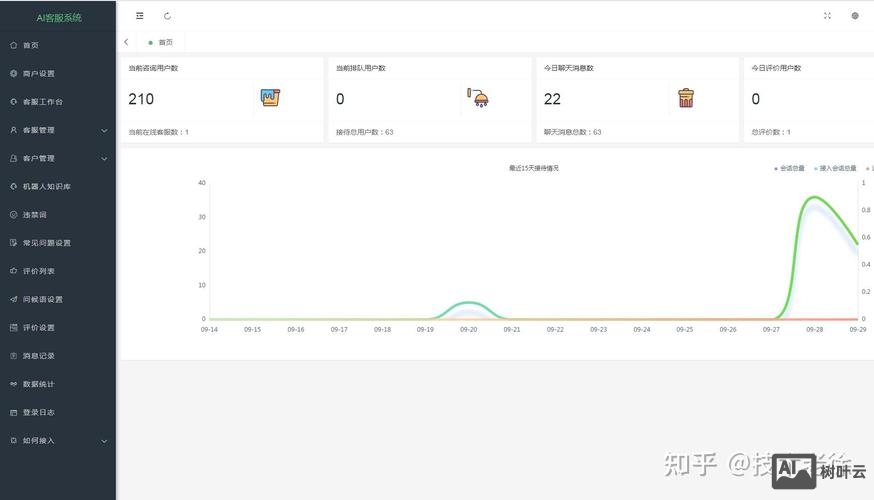Select the 如何接入 sidebar menu label
This screenshot has height=500, width=874.
click(x=38, y=440)
